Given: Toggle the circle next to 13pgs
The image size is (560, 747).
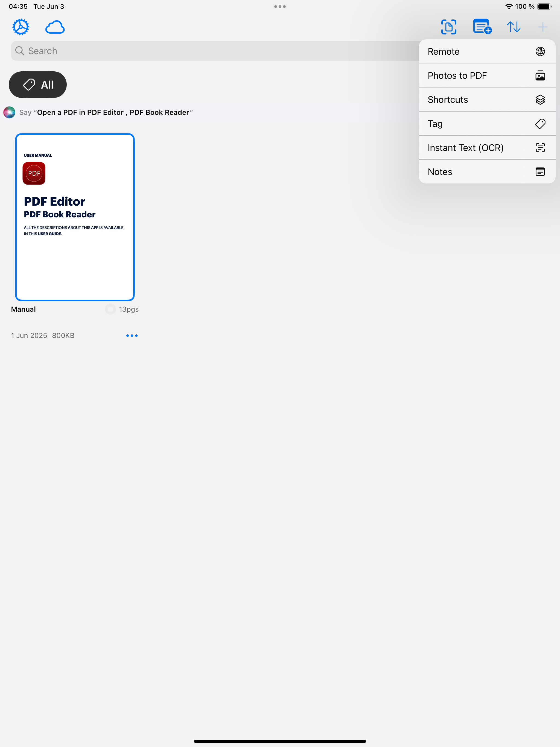Looking at the screenshot, I should point(110,309).
